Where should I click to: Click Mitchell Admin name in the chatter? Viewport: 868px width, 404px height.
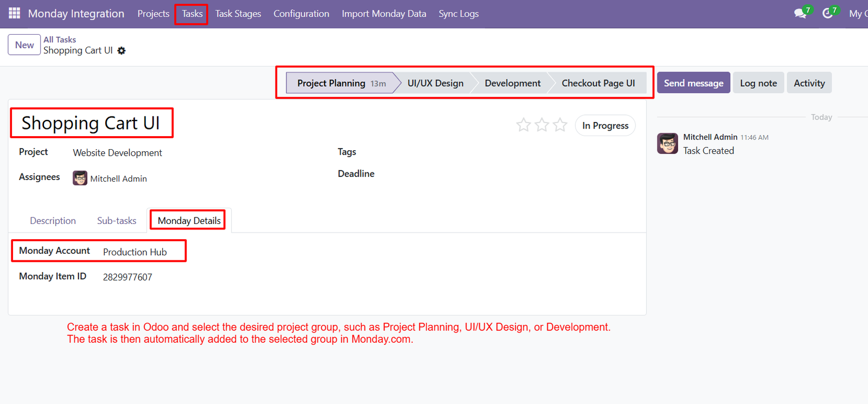710,137
